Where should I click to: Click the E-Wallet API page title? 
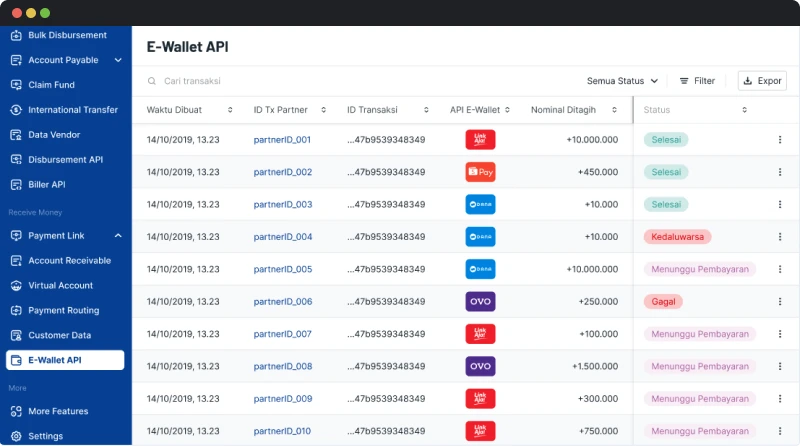[x=187, y=47]
